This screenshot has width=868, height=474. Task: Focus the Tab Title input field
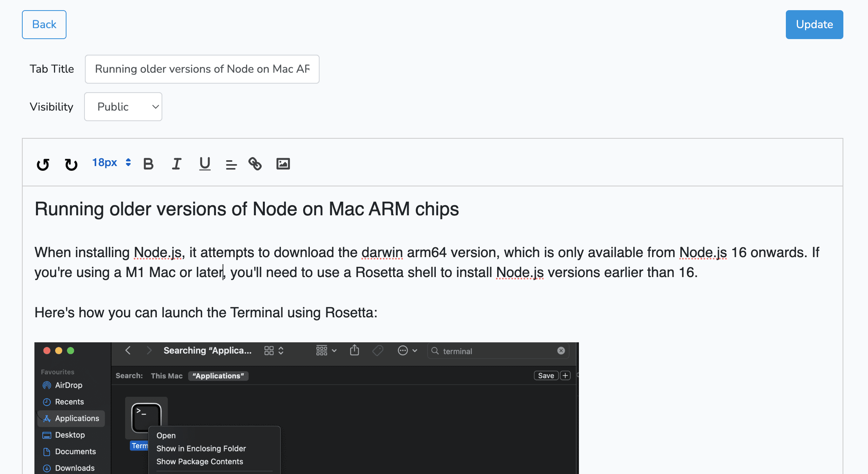(202, 69)
